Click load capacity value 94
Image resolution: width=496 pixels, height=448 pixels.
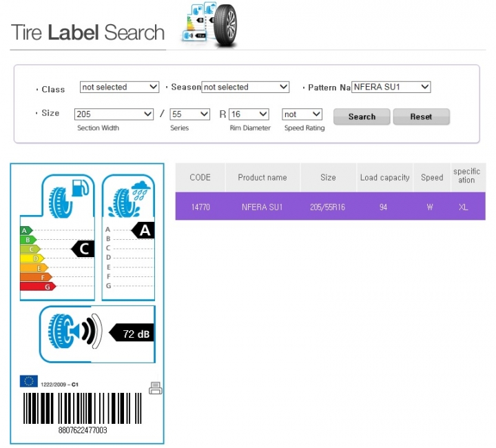[x=383, y=207]
